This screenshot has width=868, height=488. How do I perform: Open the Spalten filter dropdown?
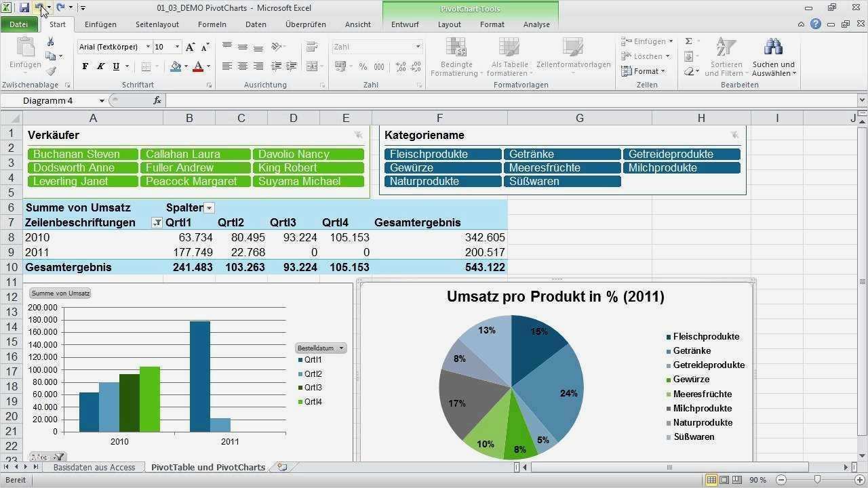(x=210, y=207)
